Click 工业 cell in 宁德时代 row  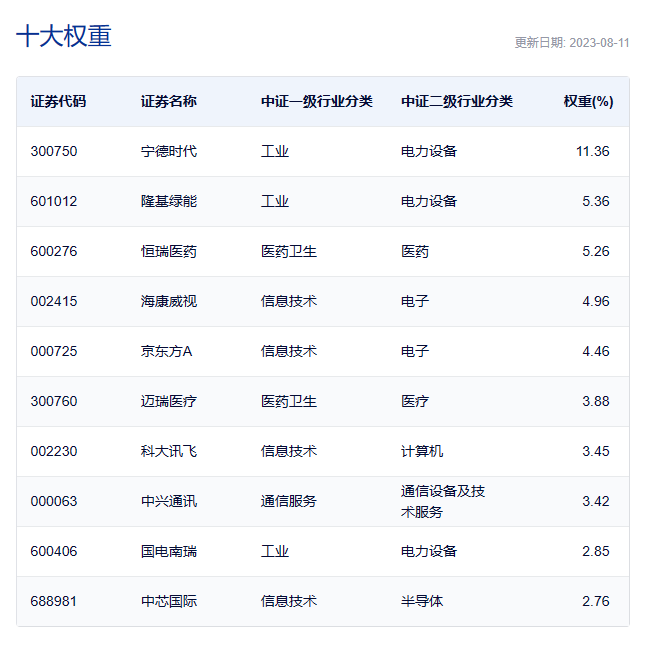(275, 151)
